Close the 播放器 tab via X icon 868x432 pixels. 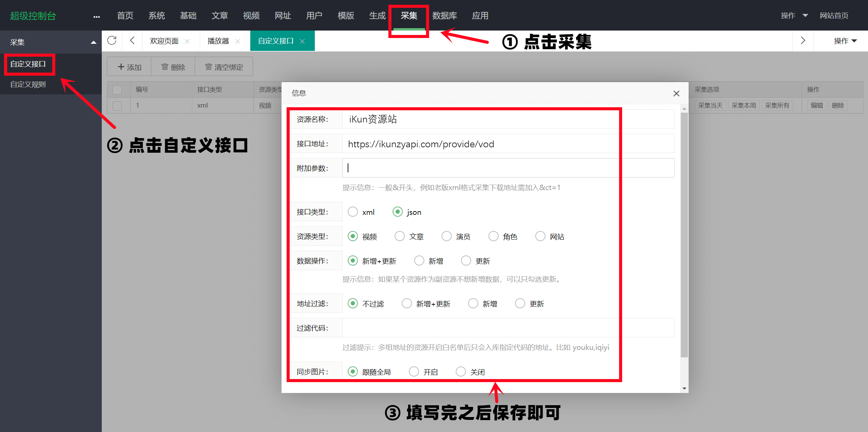click(238, 41)
